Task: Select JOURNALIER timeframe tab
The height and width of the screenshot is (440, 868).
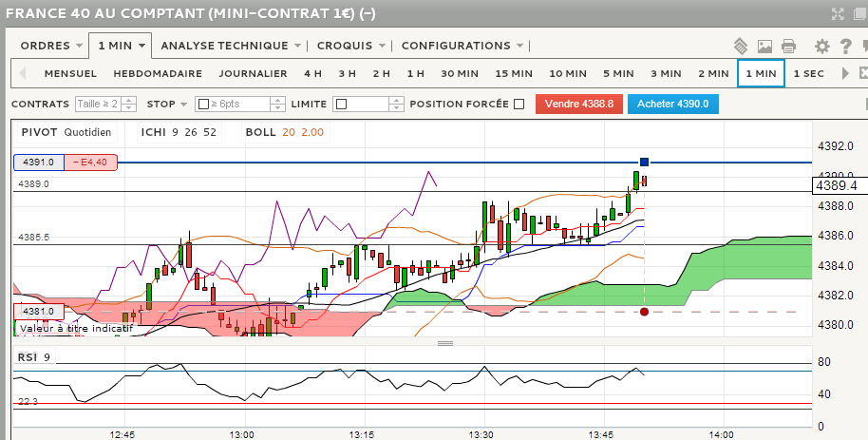Action: click(253, 74)
